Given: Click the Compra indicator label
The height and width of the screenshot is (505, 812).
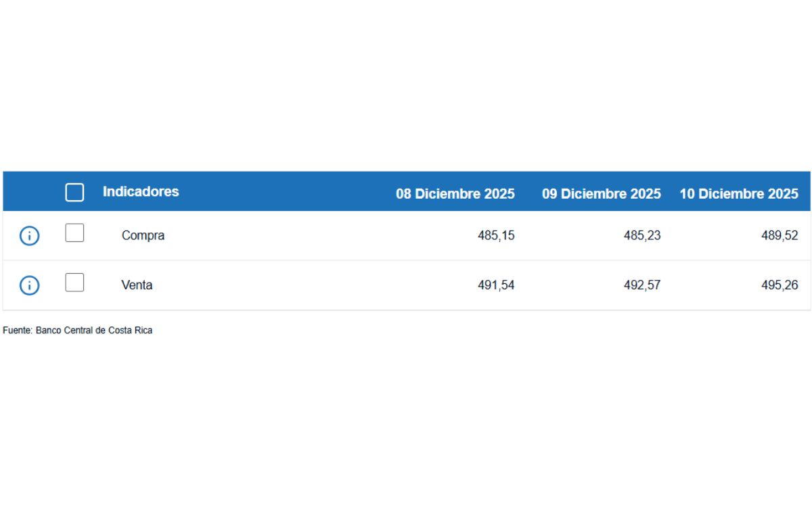Looking at the screenshot, I should click(143, 236).
